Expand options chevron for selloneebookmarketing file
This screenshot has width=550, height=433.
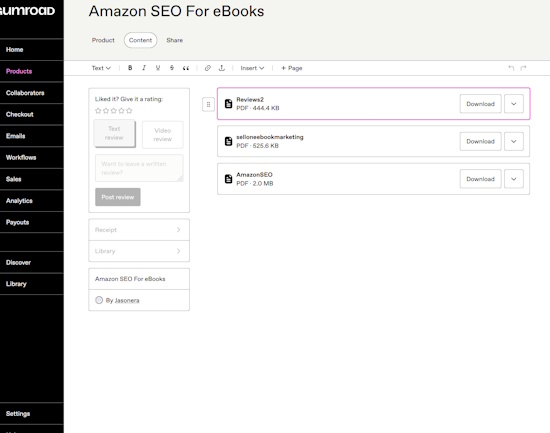click(514, 141)
